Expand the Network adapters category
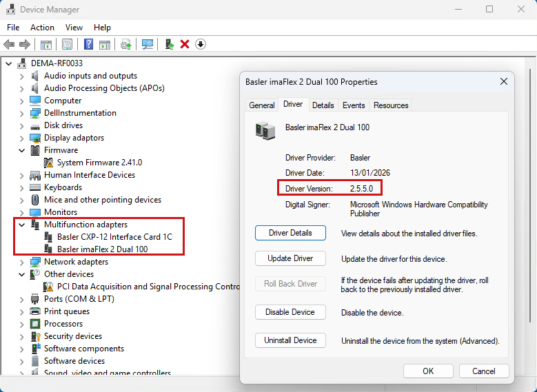 tap(21, 262)
